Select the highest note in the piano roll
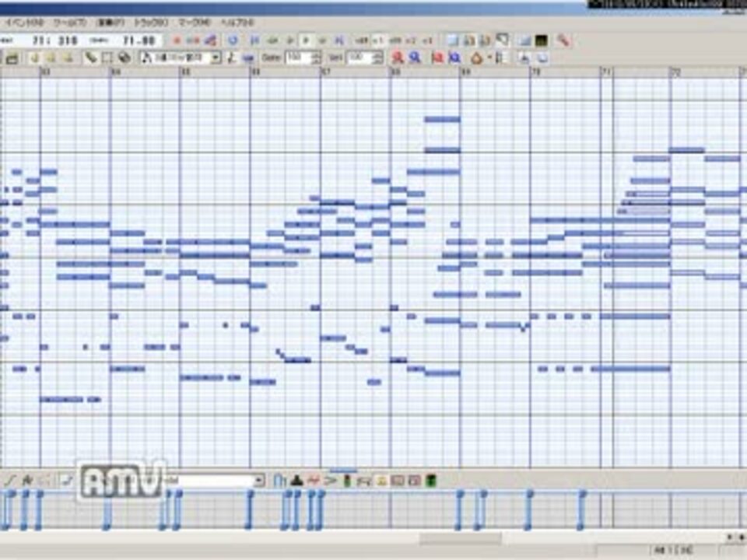Viewport: 747px width, 560px height. pyautogui.click(x=443, y=120)
